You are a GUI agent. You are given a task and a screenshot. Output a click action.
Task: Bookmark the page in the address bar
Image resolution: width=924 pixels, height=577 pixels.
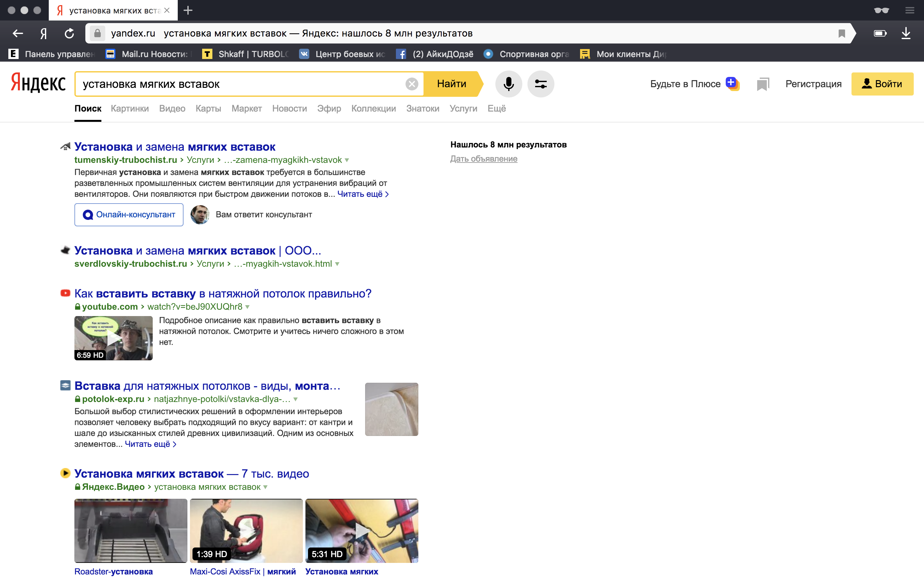(842, 34)
